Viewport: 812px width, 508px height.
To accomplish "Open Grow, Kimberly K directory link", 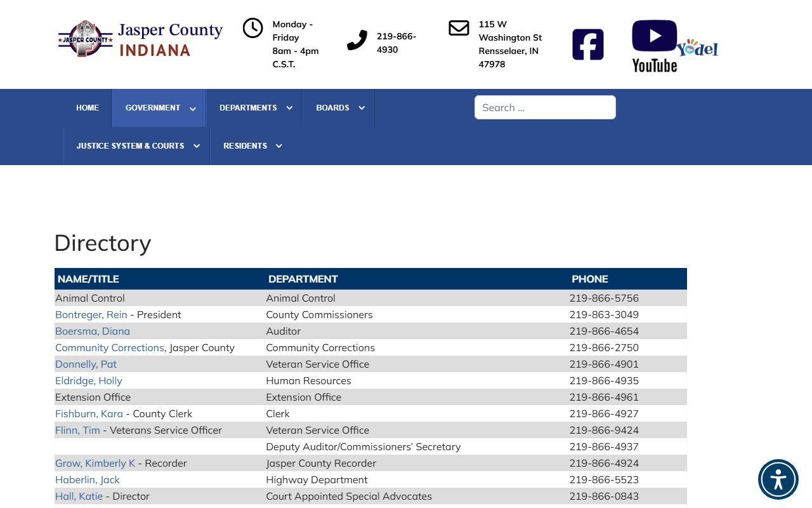I will coord(95,464).
